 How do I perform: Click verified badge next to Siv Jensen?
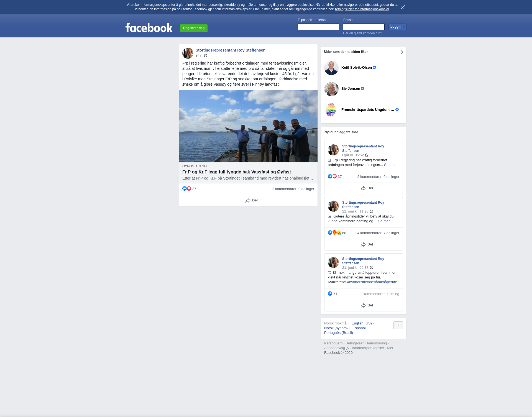point(362,89)
